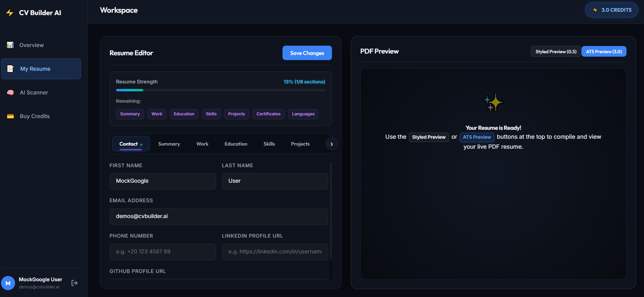
Task: Click the inline ATS Preview chip
Action: [x=477, y=137]
